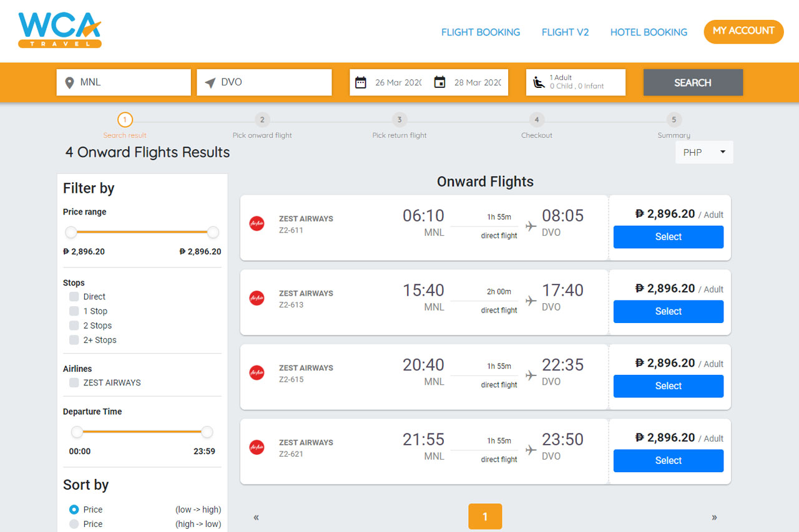Click the return date calendar icon
799x532 pixels.
(x=439, y=82)
